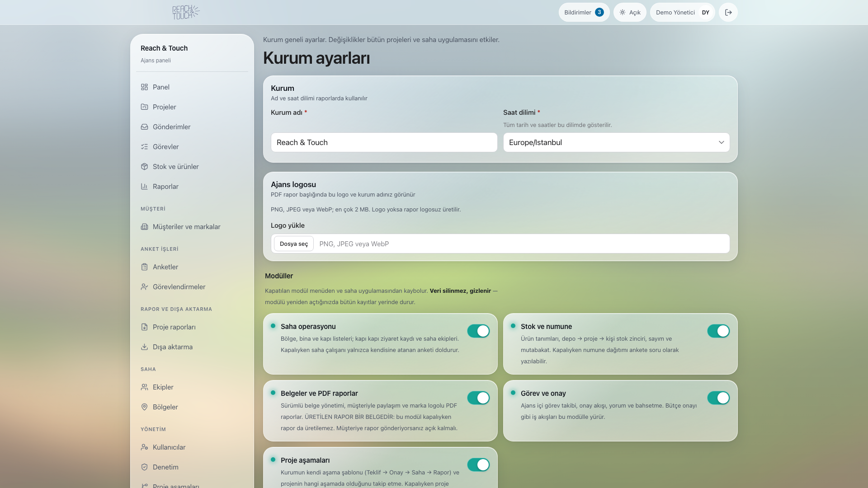Click the Modüller section title
Screen dimensions: 868x488
(279, 276)
